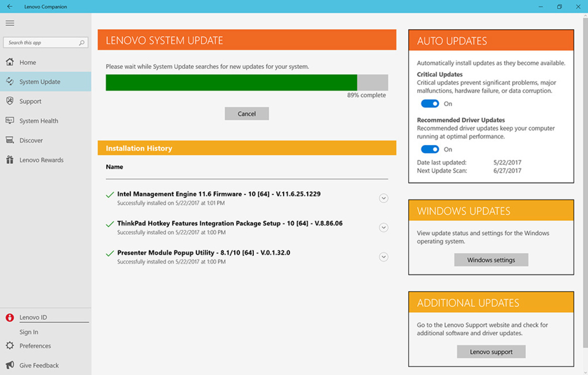Click the Critical Updates heading

[x=440, y=75]
